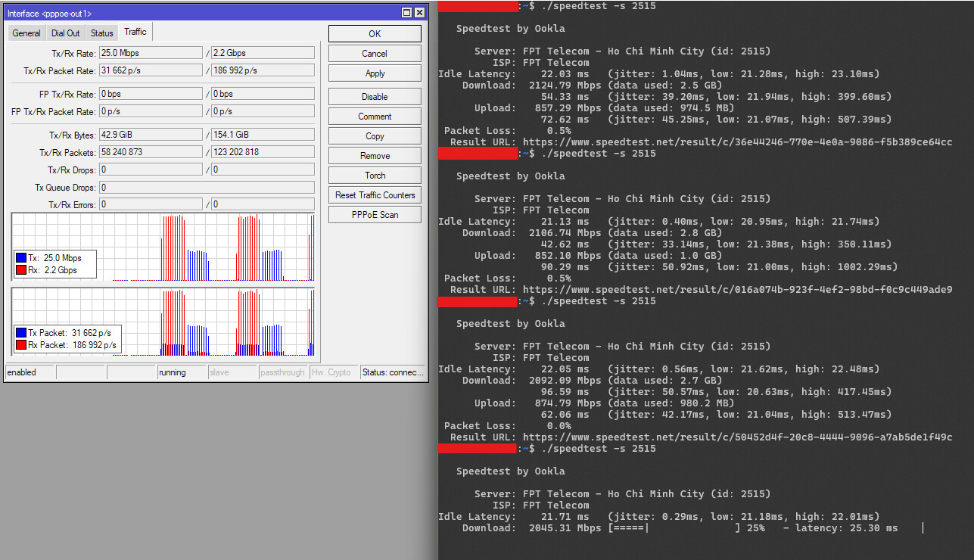Click the red Rx swatch in the rate graph legend
Image resolution: width=974 pixels, height=560 pixels.
21,270
